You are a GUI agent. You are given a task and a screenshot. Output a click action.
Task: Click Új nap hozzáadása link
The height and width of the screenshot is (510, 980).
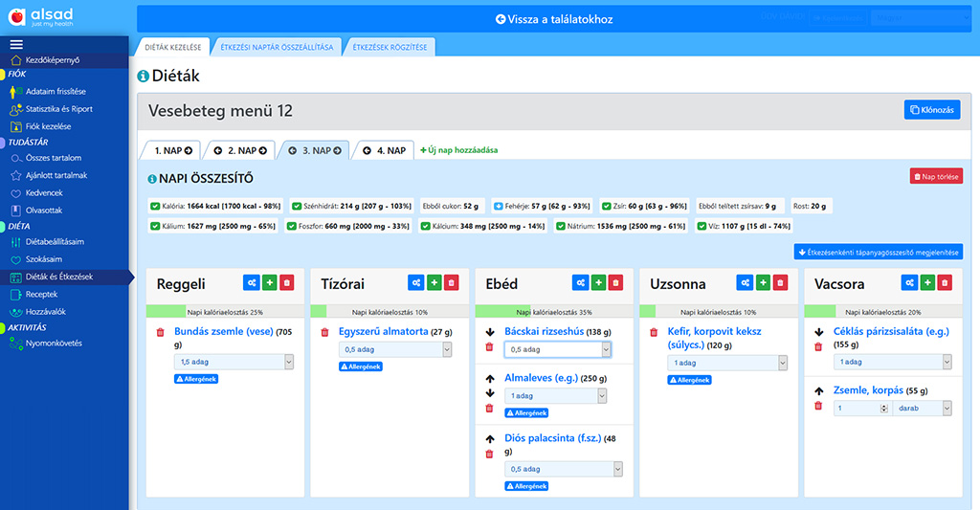[458, 150]
